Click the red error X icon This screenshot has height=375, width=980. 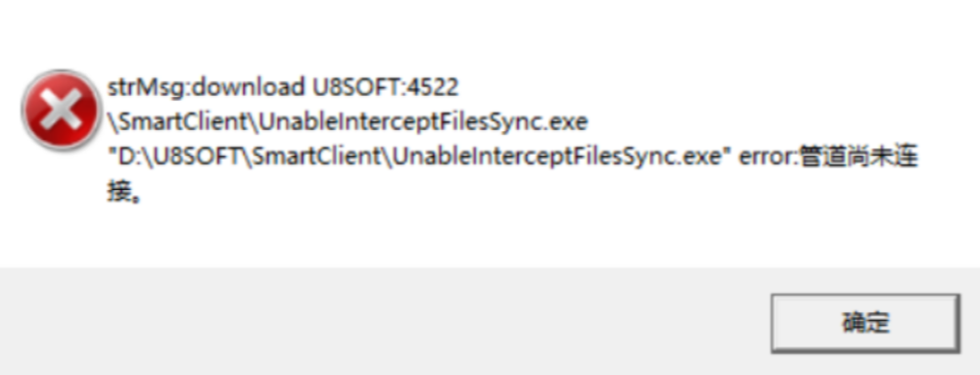point(61,112)
